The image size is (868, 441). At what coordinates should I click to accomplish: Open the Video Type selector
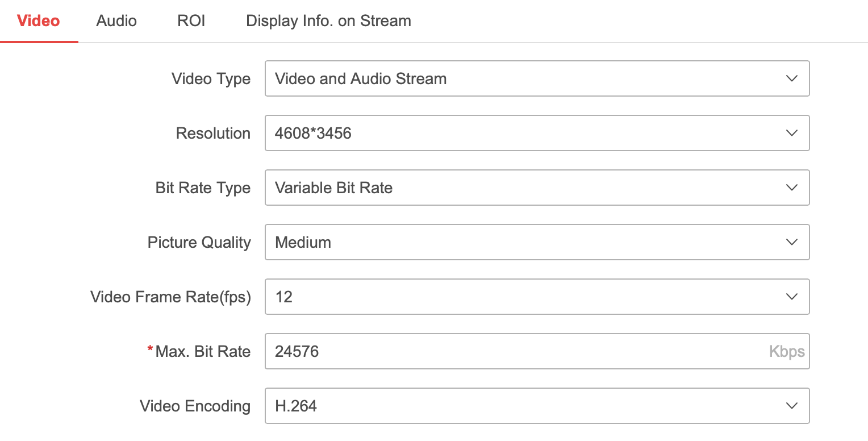[511, 78]
